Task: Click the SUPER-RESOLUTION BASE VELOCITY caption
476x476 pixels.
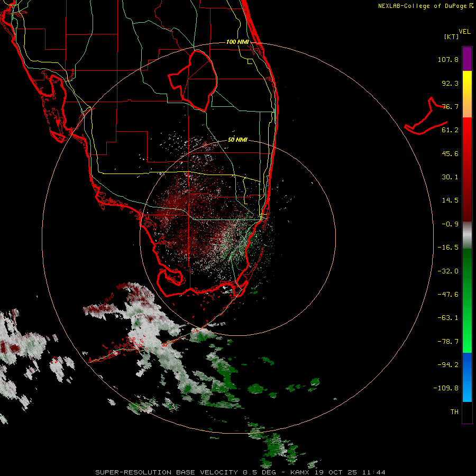Action: pos(240,472)
